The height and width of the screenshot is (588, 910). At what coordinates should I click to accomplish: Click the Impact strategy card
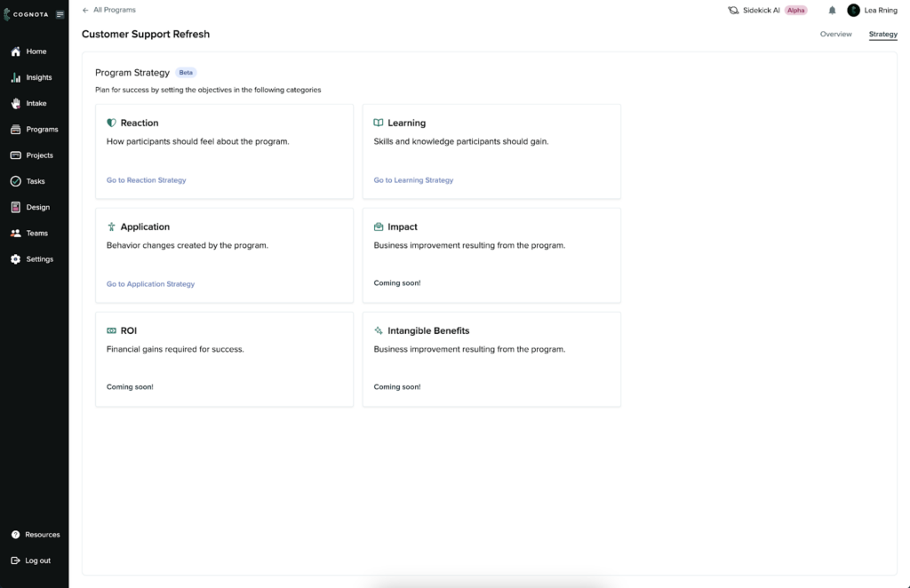point(491,255)
